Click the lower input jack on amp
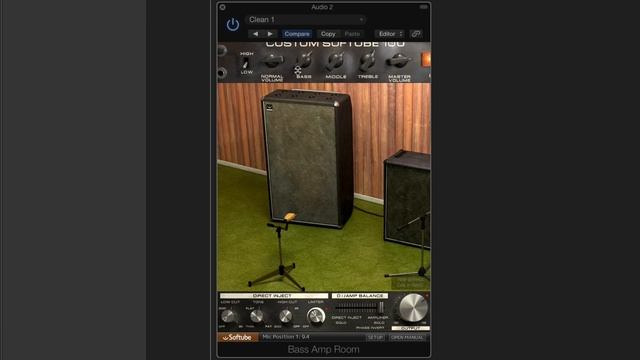This screenshot has height=360, width=640. tap(222, 73)
